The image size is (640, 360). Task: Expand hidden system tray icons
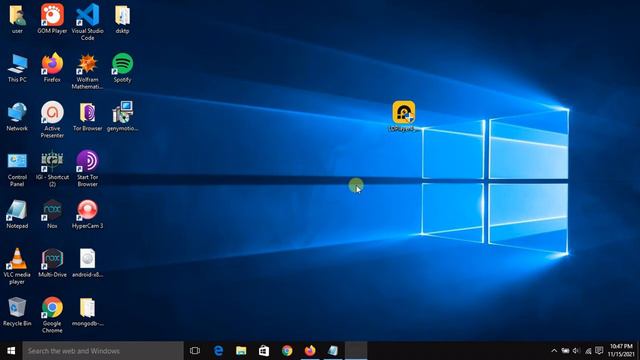[x=554, y=351]
